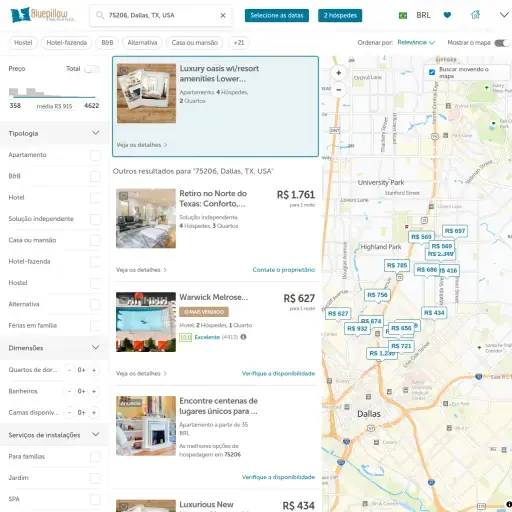Collapse the Tipologia section
This screenshot has width=512, height=512.
coord(96,133)
